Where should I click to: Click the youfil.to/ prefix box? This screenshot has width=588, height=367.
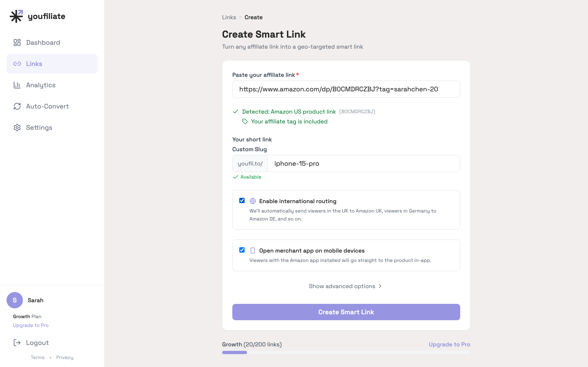tap(250, 164)
